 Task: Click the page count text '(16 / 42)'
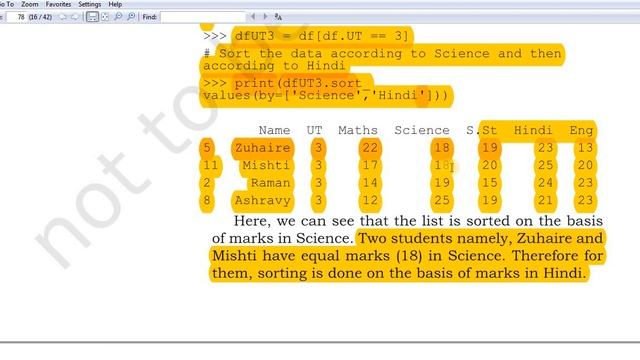click(40, 17)
